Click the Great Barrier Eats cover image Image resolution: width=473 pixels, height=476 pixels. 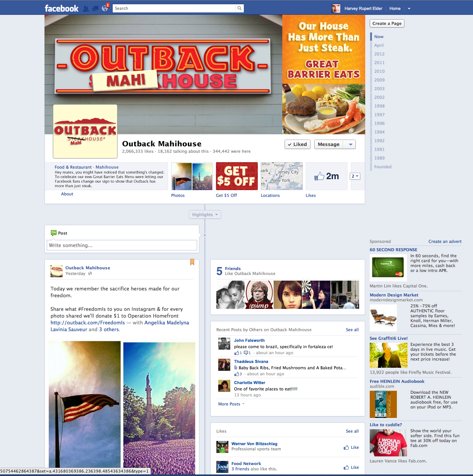pyautogui.click(x=324, y=75)
